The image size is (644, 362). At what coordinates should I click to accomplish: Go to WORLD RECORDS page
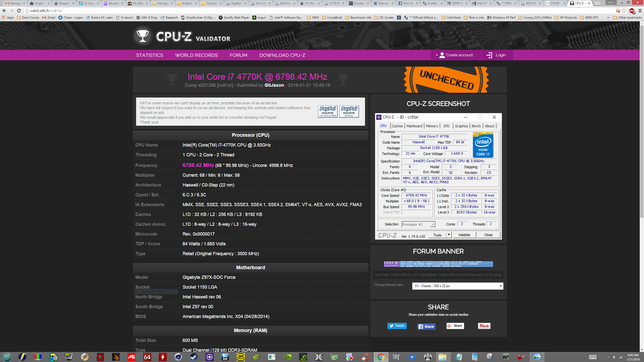[x=196, y=55]
